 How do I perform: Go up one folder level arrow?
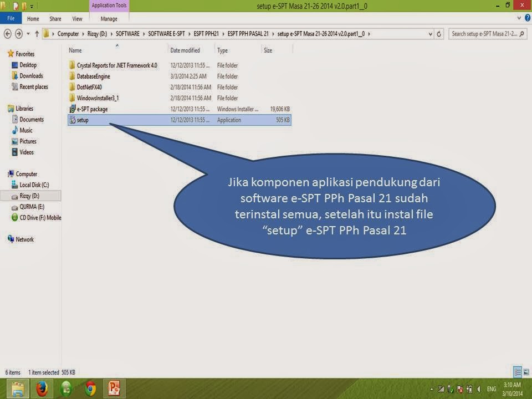click(x=37, y=34)
